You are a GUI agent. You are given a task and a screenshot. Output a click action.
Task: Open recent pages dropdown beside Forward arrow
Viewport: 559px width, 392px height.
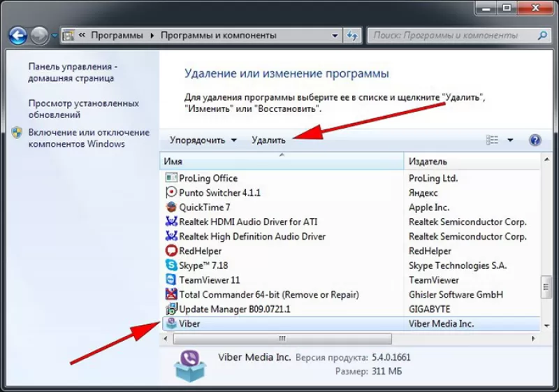(x=55, y=36)
